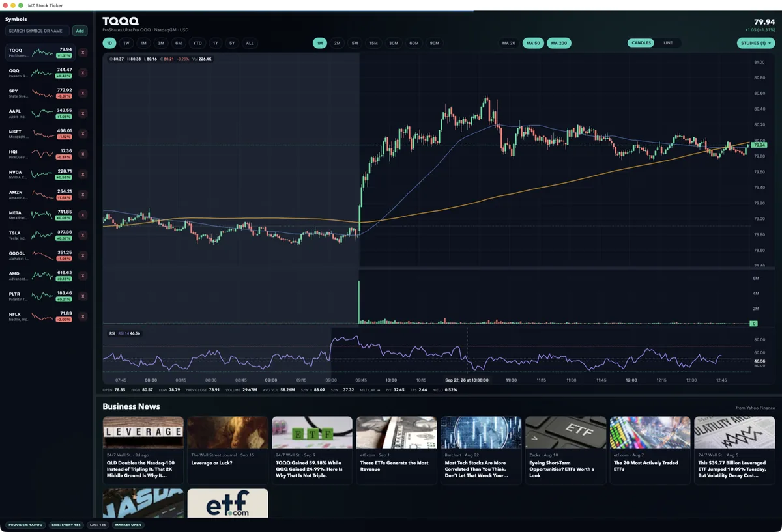
Task: Remove MSFT using the X icon
Action: 83,133
